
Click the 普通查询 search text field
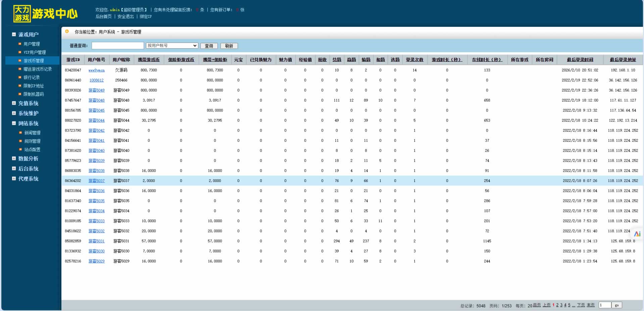(117, 46)
